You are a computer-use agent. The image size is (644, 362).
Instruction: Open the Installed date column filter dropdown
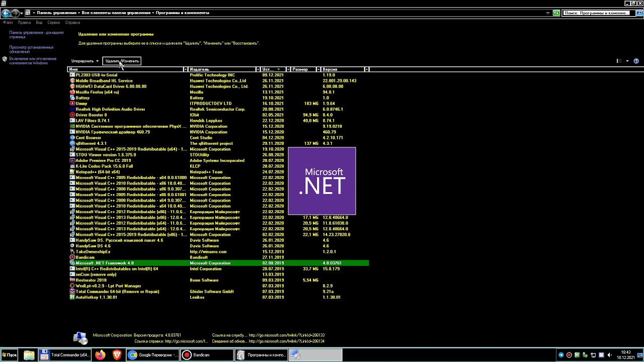(288, 69)
